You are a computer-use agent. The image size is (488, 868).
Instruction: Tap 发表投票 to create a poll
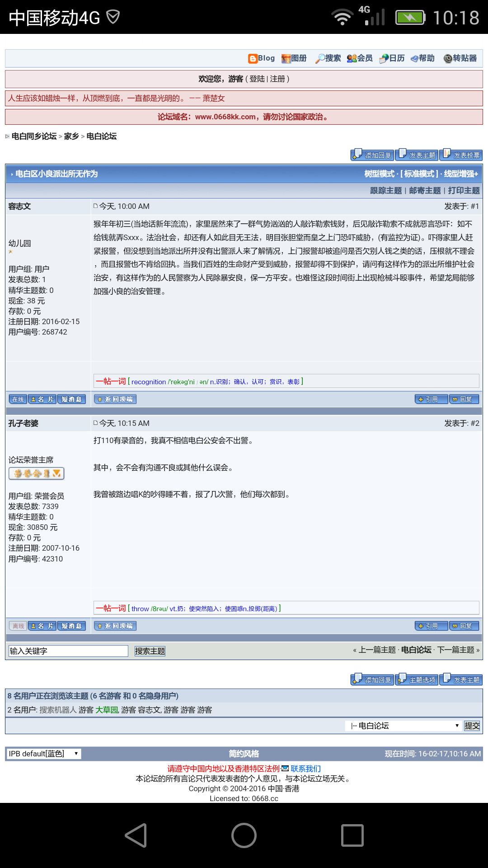461,155
